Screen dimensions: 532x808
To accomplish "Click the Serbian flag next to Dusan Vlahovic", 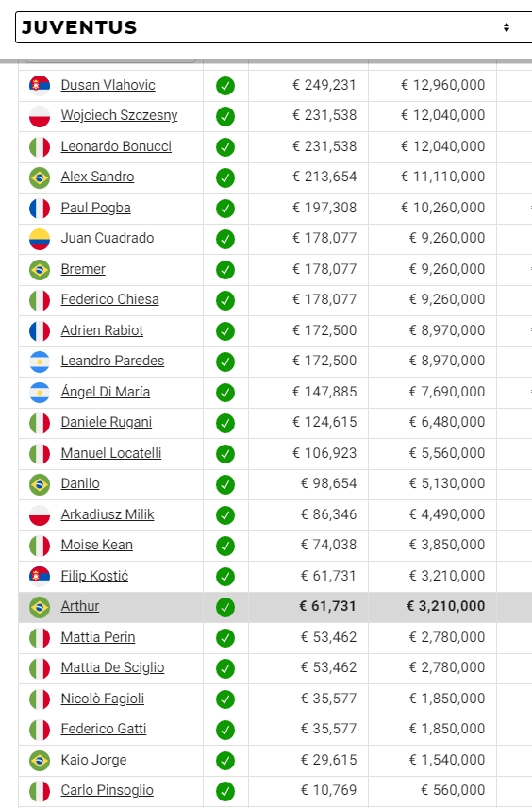I will (40, 86).
